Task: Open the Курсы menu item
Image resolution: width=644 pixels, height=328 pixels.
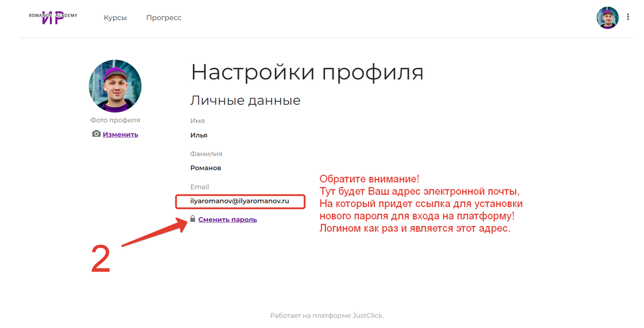Action: [115, 18]
